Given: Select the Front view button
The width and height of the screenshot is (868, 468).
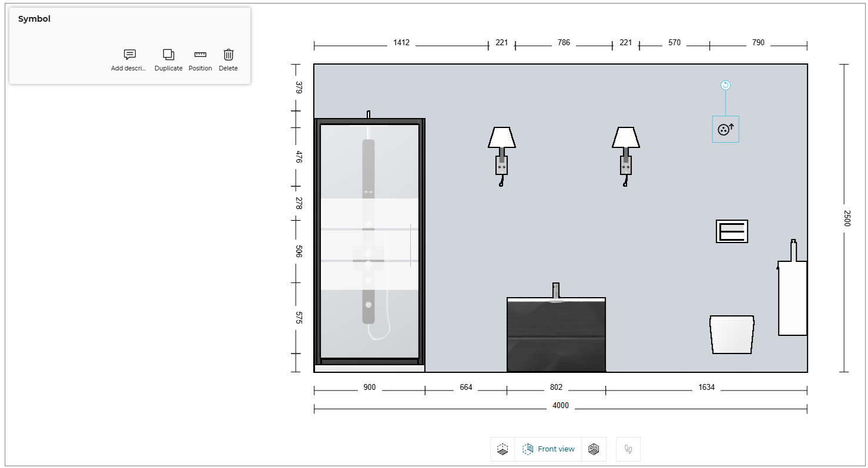Looking at the screenshot, I should click(x=548, y=449).
